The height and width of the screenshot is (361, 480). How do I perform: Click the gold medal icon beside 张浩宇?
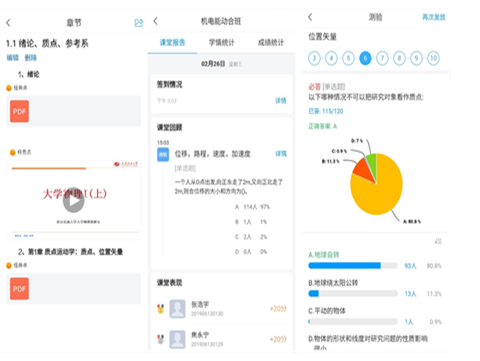[x=161, y=309]
